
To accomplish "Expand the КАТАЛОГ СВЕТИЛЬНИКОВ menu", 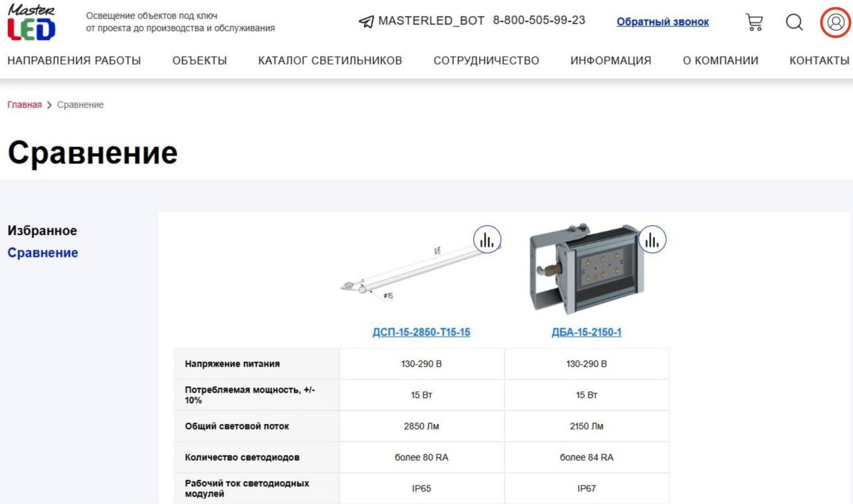I will click(330, 61).
